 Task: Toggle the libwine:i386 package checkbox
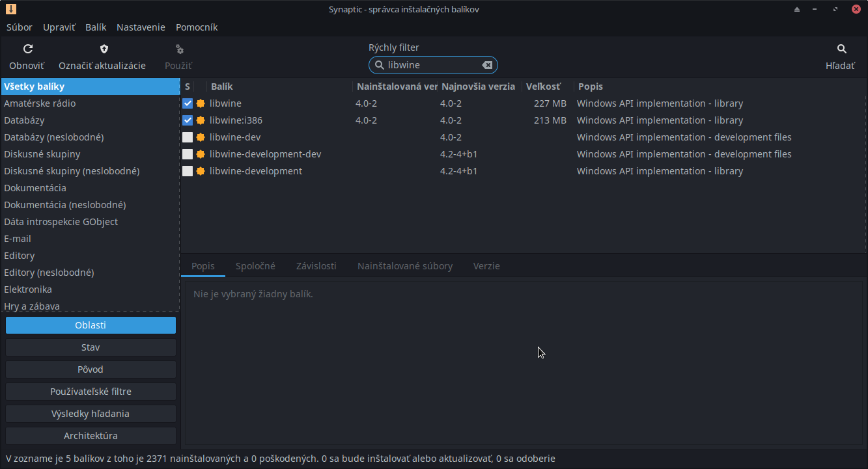pos(188,120)
